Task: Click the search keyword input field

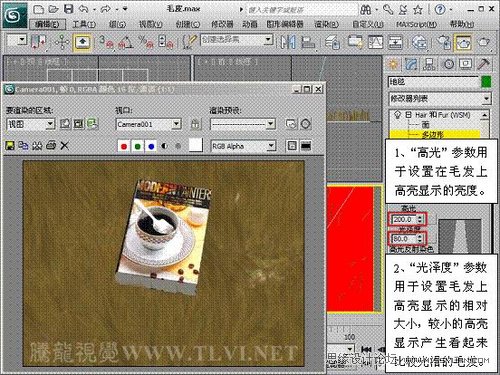Action: coord(302,10)
